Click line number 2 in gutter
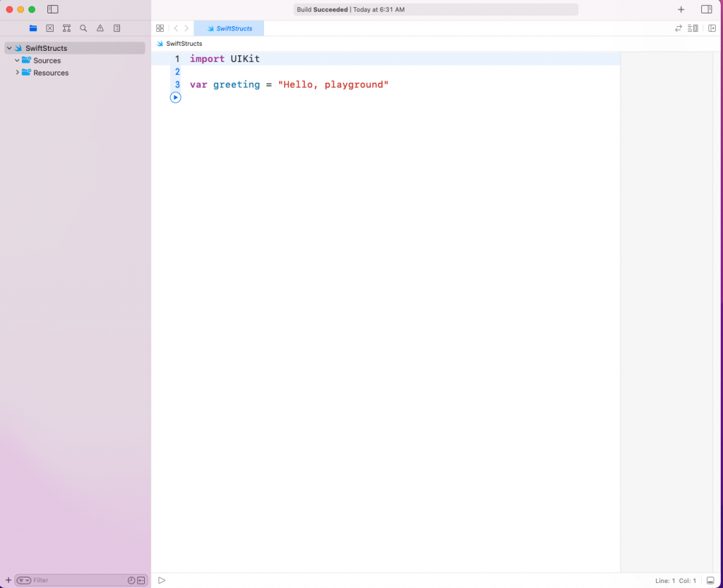 [x=177, y=71]
